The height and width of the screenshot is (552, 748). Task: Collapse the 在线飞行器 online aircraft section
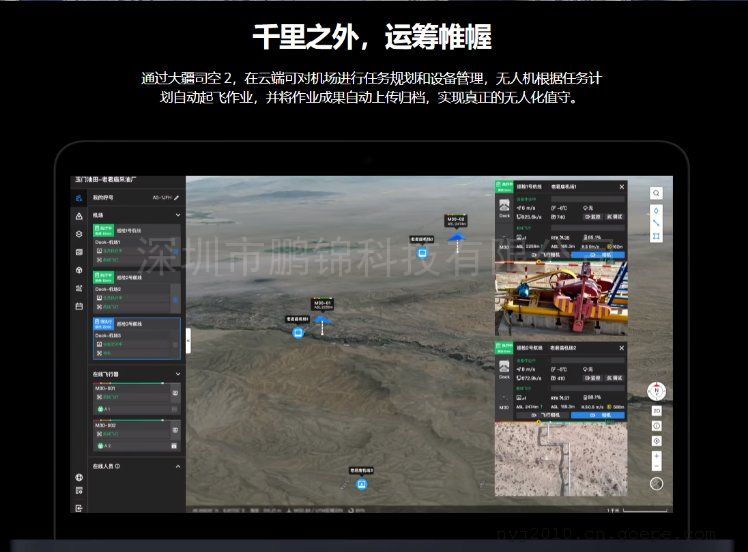coord(178,374)
